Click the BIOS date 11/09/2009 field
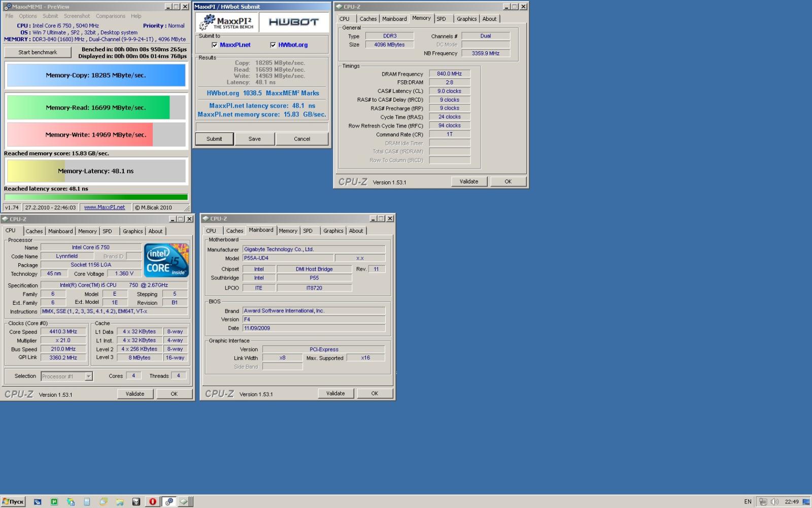This screenshot has width=812, height=508. click(x=314, y=328)
